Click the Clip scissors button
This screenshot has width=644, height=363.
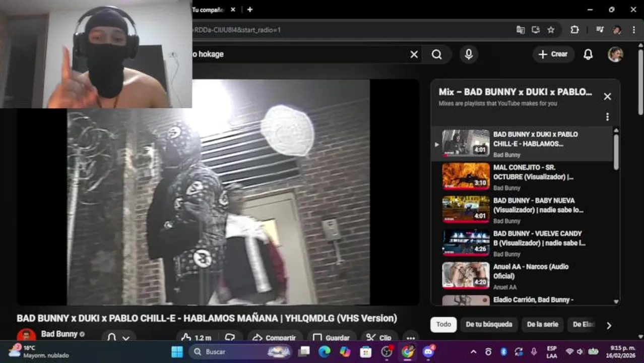[379, 337]
